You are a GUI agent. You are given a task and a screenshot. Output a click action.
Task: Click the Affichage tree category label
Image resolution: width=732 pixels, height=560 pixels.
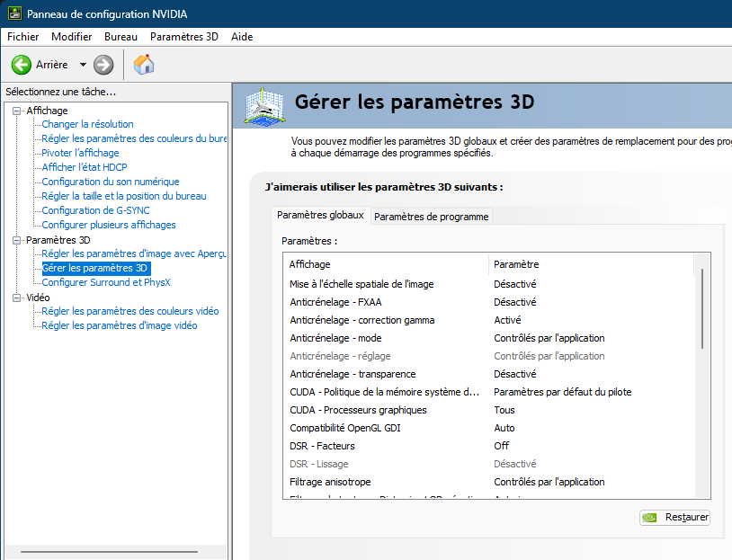point(47,111)
